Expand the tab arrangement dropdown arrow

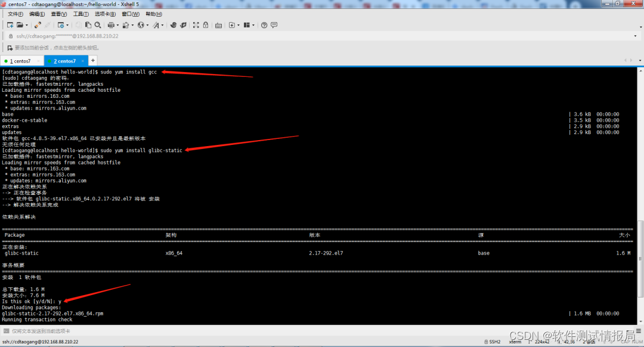(x=253, y=25)
